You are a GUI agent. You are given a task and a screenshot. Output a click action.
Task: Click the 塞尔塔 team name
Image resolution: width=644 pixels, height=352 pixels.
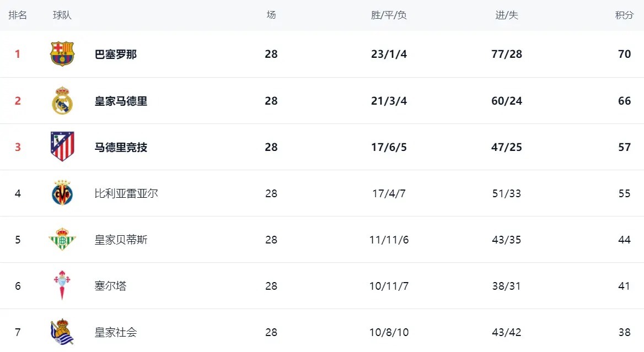[110, 286]
